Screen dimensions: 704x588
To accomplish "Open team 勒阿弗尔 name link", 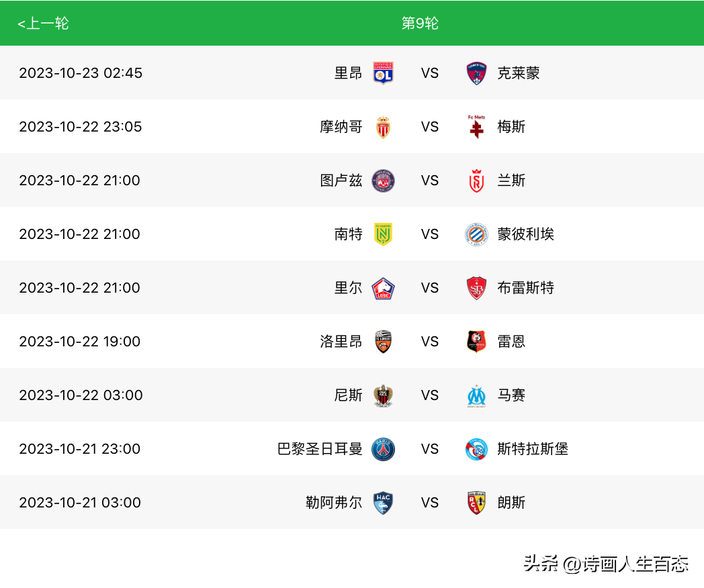I will 334,503.
